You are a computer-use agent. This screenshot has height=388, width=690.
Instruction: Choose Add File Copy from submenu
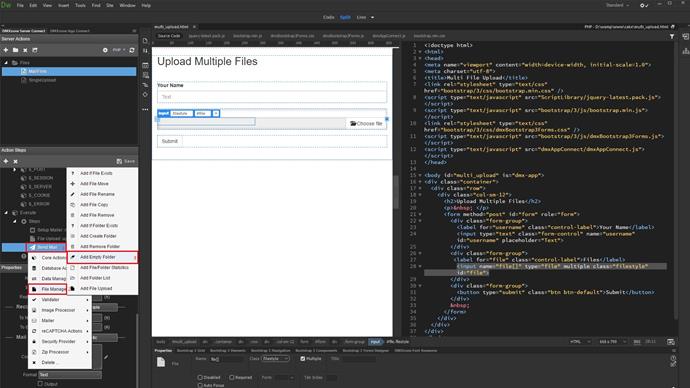pos(103,205)
